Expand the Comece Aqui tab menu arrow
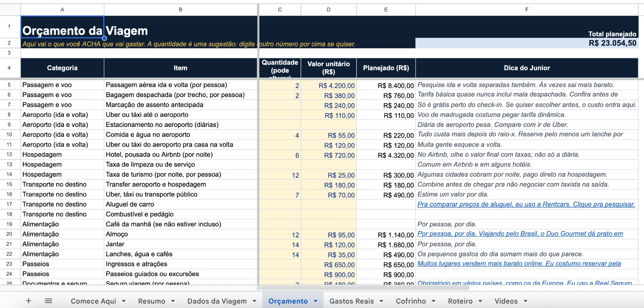 point(124,301)
